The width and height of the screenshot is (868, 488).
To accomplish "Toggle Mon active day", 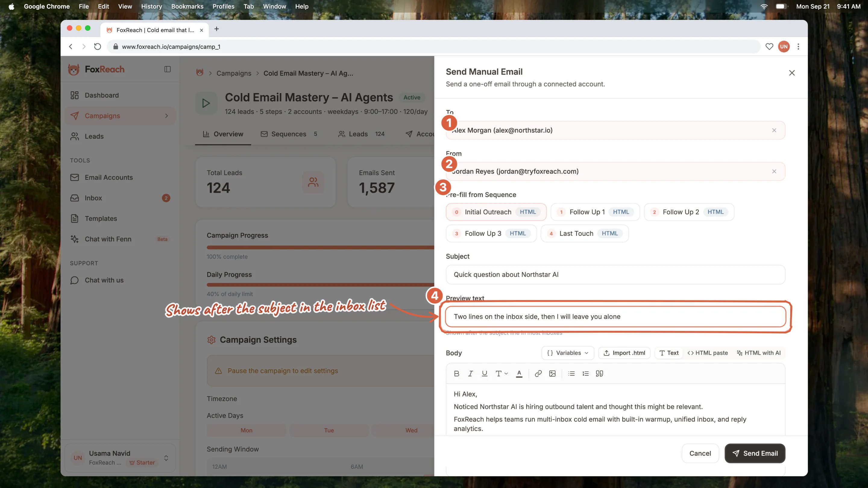I will click(246, 430).
